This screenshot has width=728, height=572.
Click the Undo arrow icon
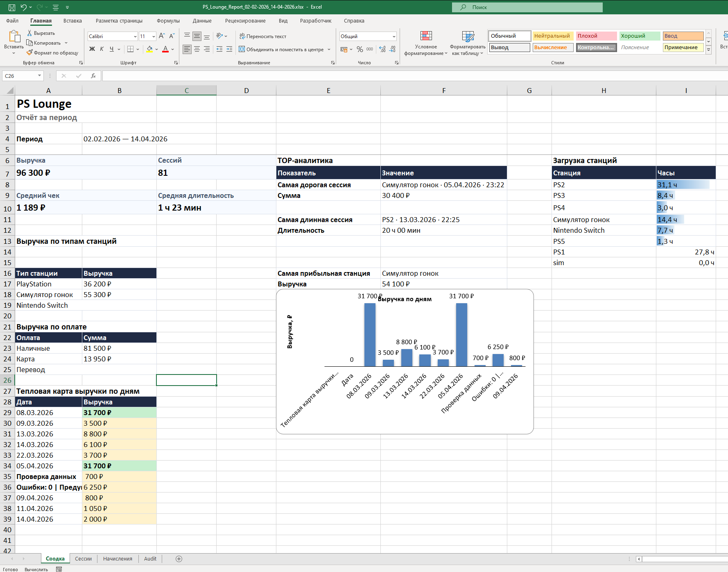click(24, 7)
